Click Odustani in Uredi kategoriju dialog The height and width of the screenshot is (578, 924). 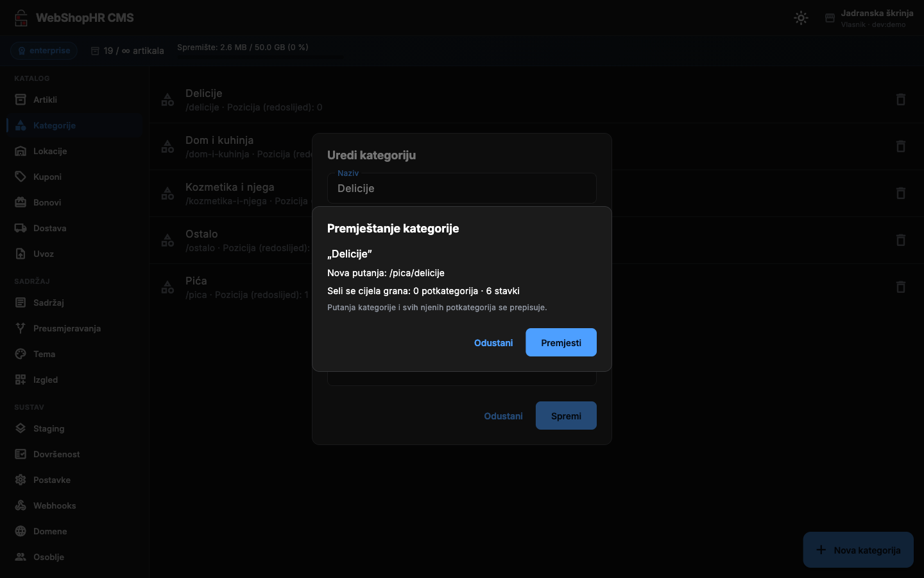tap(503, 416)
